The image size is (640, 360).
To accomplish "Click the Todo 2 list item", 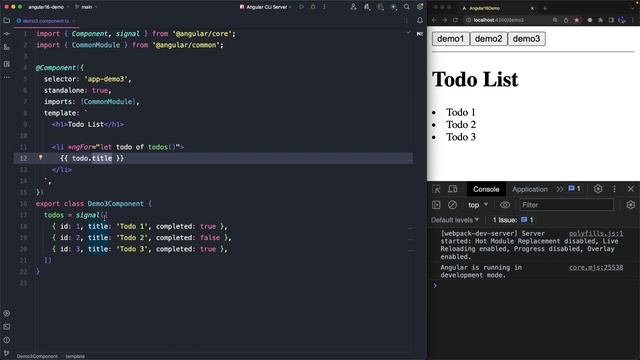I will tap(460, 124).
